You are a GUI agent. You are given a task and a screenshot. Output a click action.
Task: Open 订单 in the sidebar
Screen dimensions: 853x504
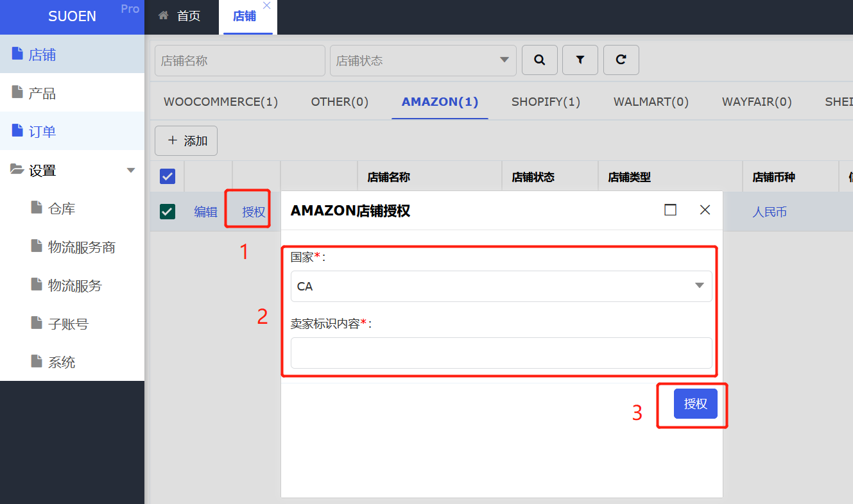pos(72,131)
